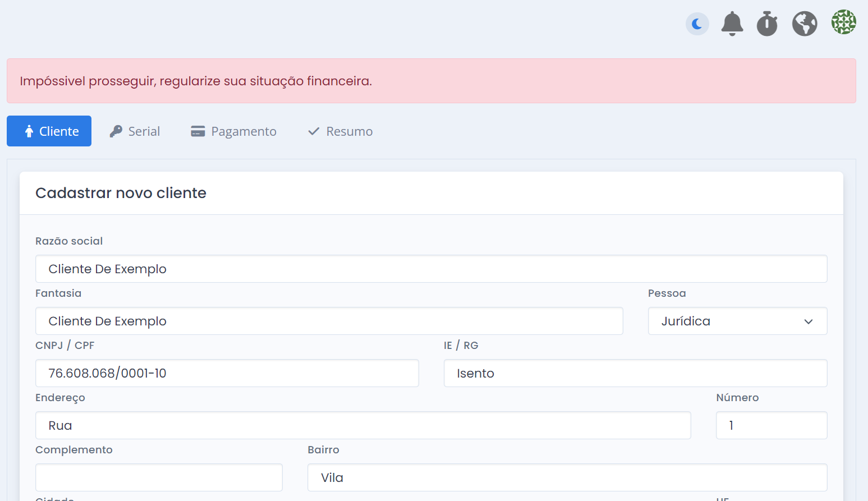Toggle dark mode with the moon icon
This screenshot has height=501, width=868.
click(x=697, y=24)
